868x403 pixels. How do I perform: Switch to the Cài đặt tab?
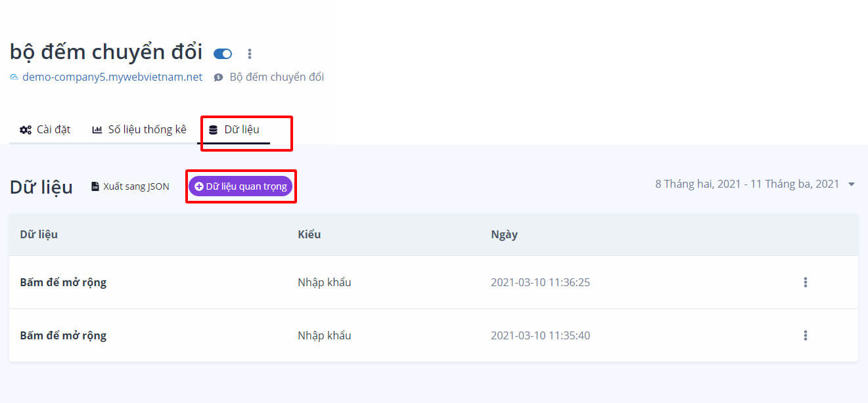coord(45,129)
